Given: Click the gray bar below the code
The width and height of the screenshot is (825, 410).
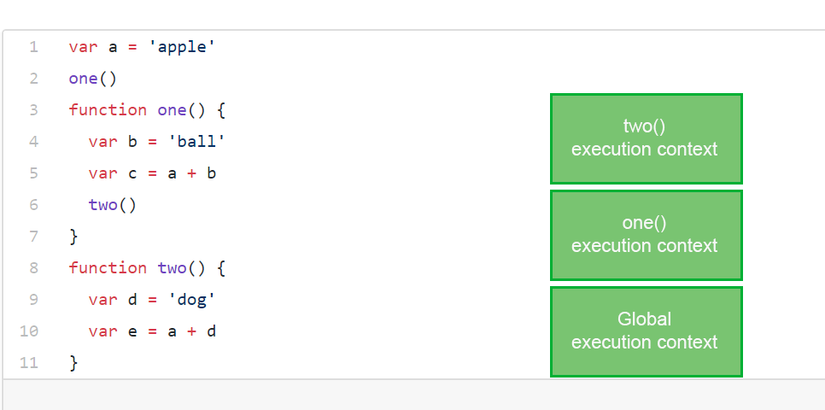Looking at the screenshot, I should click(412, 394).
